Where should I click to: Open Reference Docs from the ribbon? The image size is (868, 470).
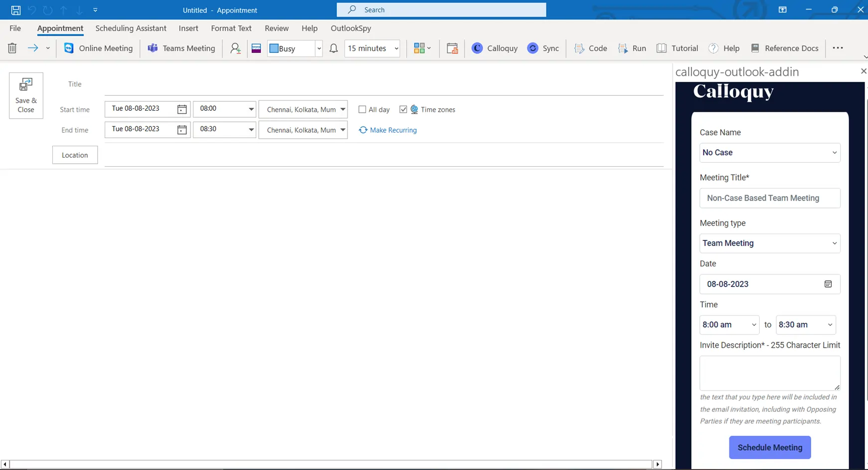[784, 48]
